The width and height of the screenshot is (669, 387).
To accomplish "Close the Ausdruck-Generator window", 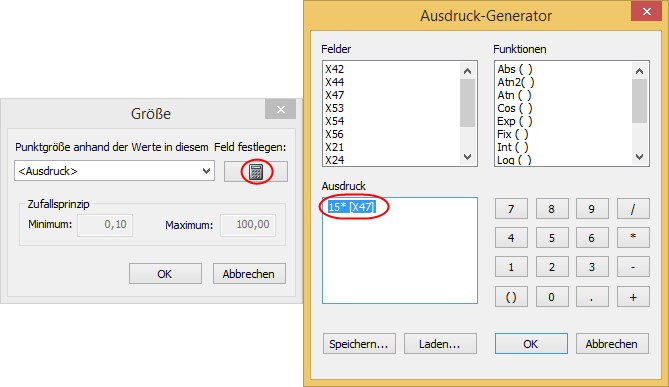I will click(x=646, y=11).
